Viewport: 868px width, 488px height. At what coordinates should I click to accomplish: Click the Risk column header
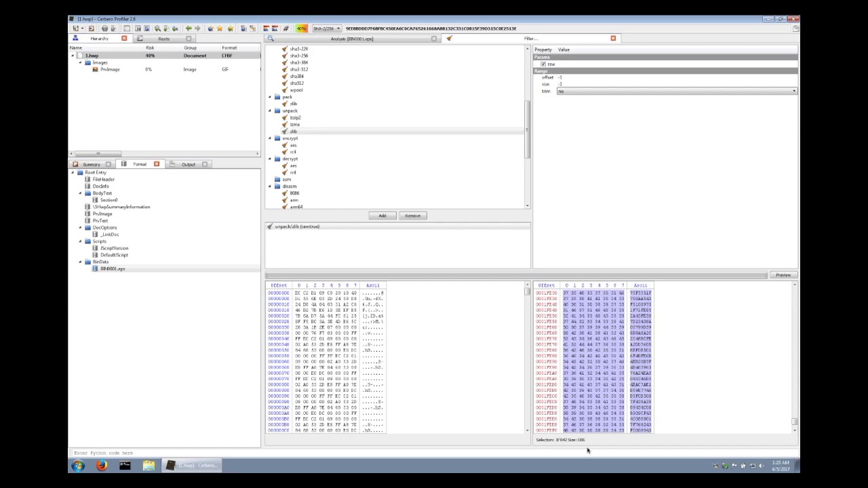[x=150, y=47]
